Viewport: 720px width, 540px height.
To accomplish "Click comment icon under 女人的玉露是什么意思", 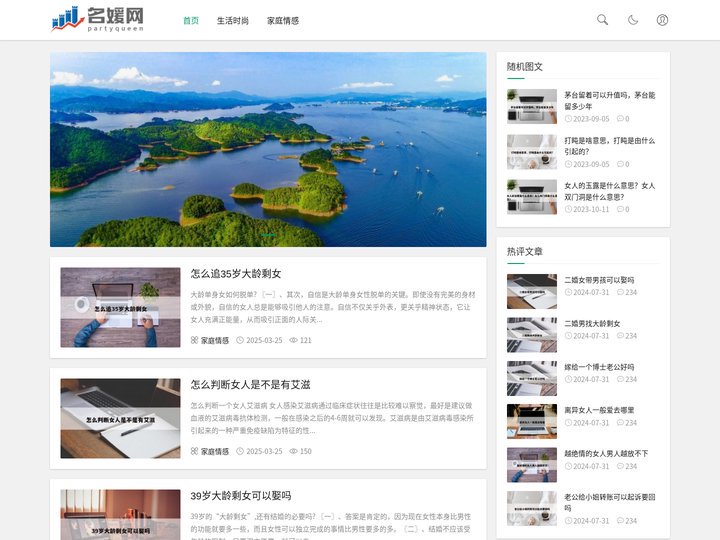I will (620, 209).
